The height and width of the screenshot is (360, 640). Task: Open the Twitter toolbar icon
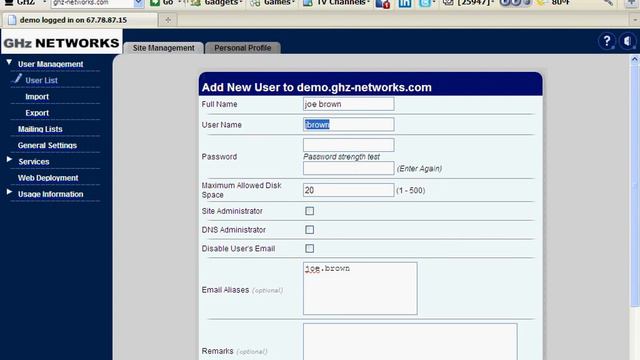coord(425,3)
